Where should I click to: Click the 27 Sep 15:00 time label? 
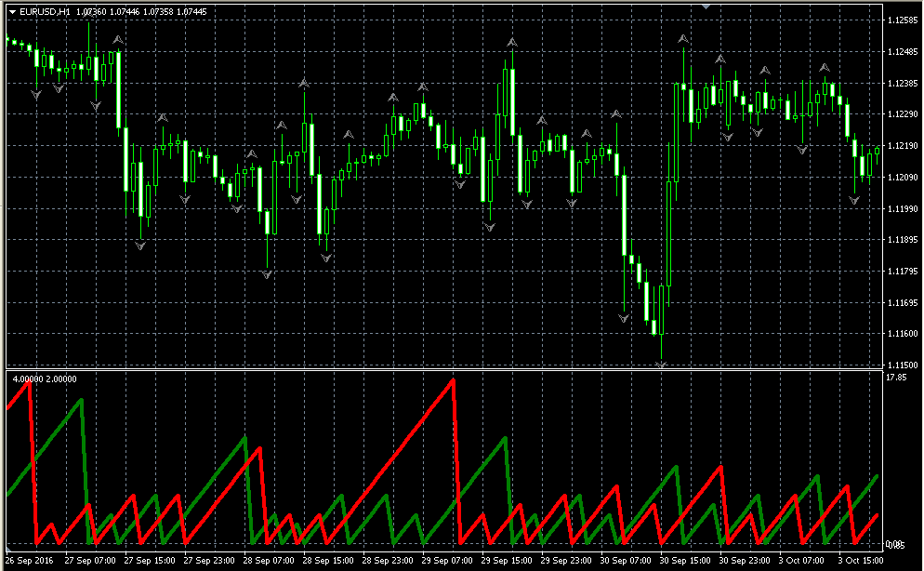[150, 561]
